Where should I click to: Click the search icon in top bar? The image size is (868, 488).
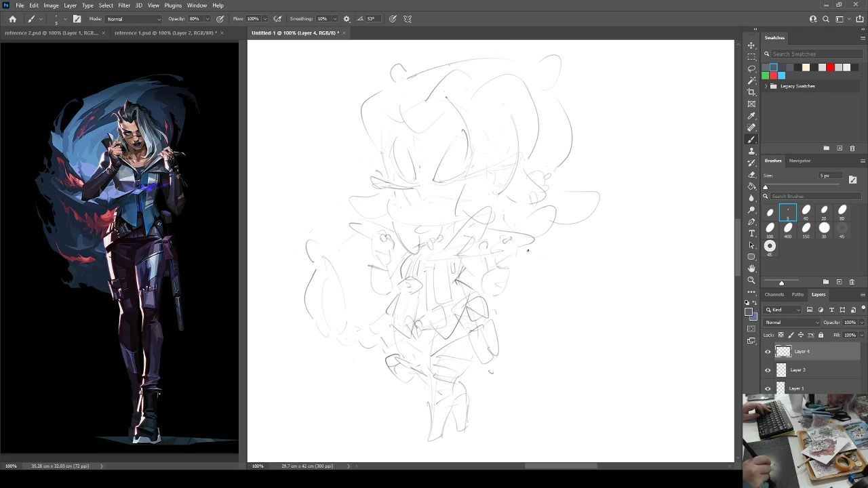[x=826, y=19]
